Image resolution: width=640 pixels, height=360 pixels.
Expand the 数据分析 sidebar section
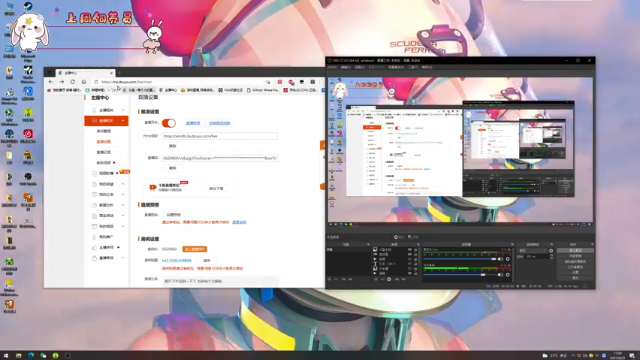[x=106, y=205]
